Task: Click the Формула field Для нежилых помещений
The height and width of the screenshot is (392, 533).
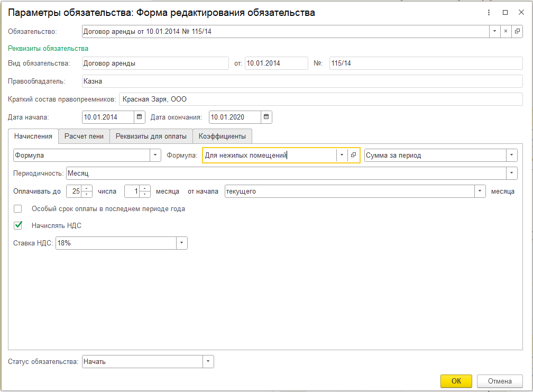Action: click(x=270, y=155)
